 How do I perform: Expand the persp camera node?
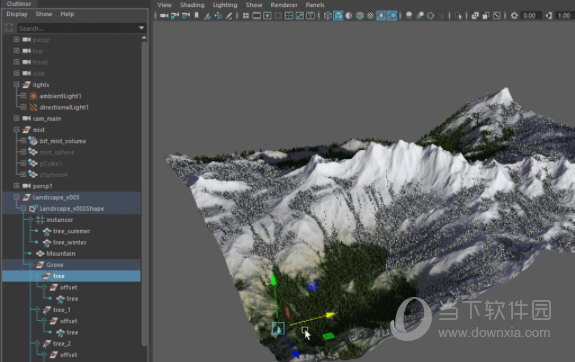pyautogui.click(x=16, y=40)
